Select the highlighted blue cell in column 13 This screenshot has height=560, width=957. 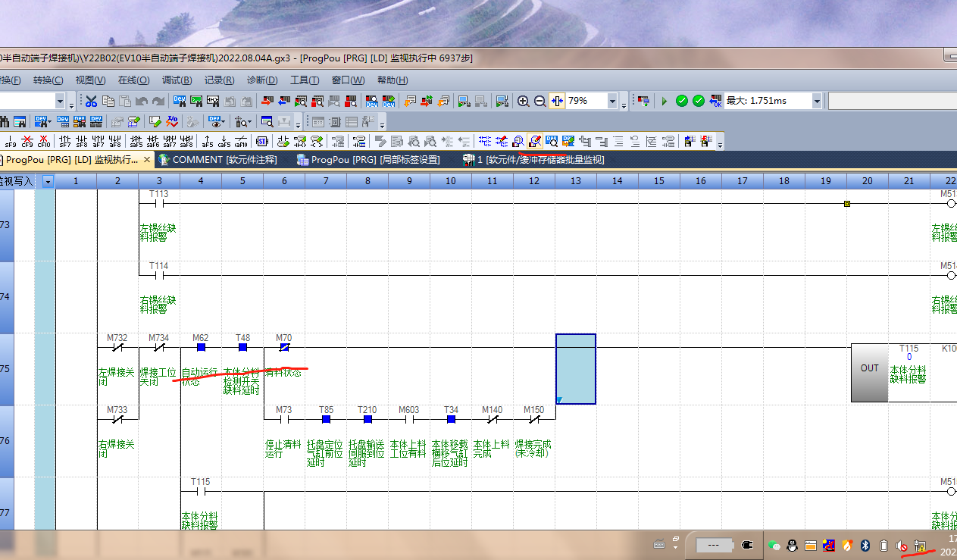[x=575, y=369]
